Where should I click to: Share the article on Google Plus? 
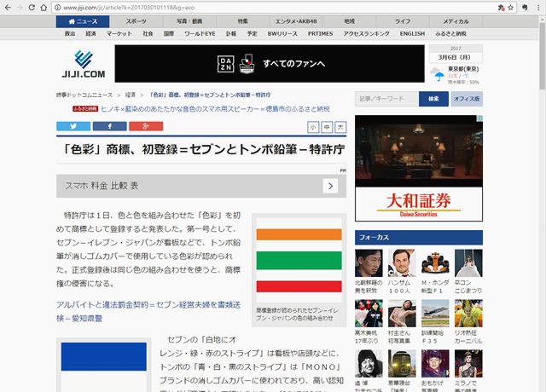146,126
